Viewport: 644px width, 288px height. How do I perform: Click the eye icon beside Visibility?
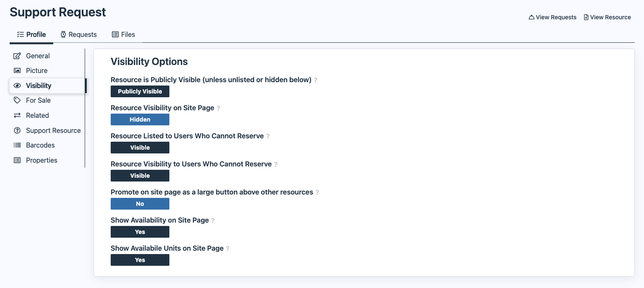pyautogui.click(x=17, y=86)
